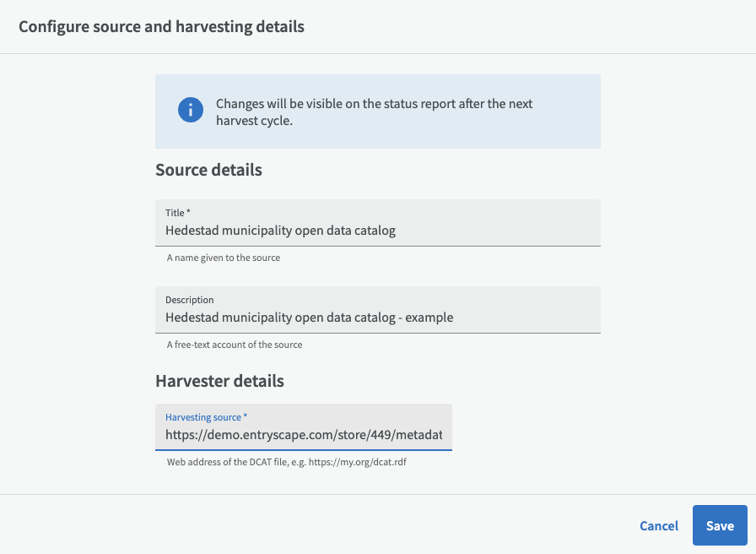Click the blue info icon in the banner
This screenshot has width=756, height=554.
pyautogui.click(x=191, y=111)
